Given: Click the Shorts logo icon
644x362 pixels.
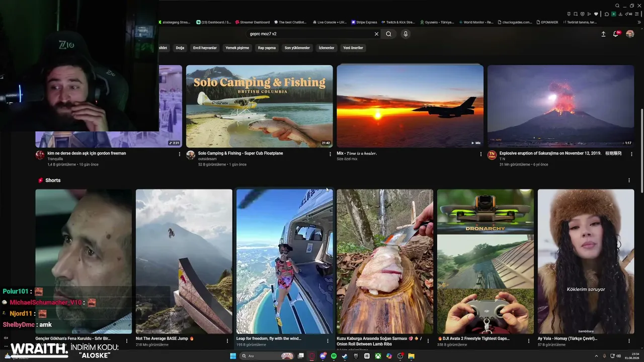Looking at the screenshot, I should click(x=41, y=180).
